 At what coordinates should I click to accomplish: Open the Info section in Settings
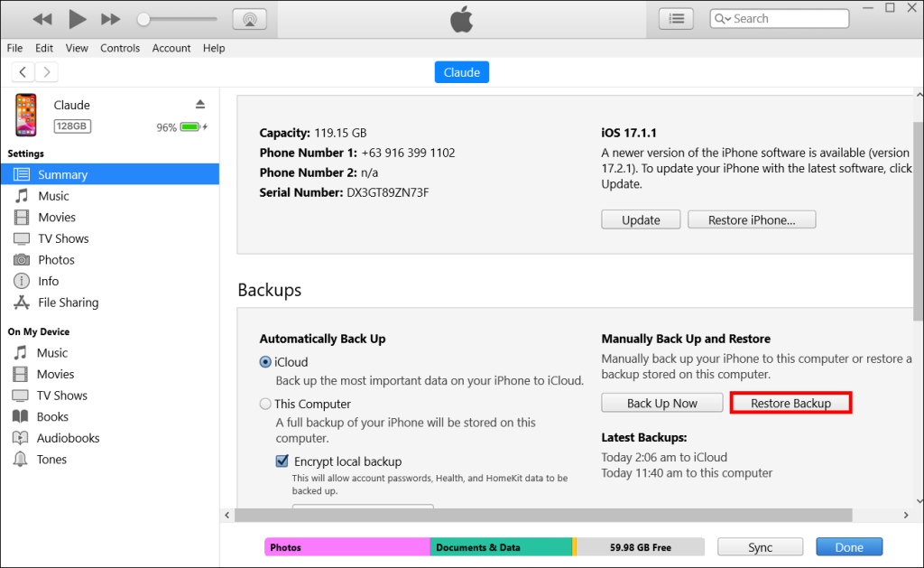tap(50, 281)
